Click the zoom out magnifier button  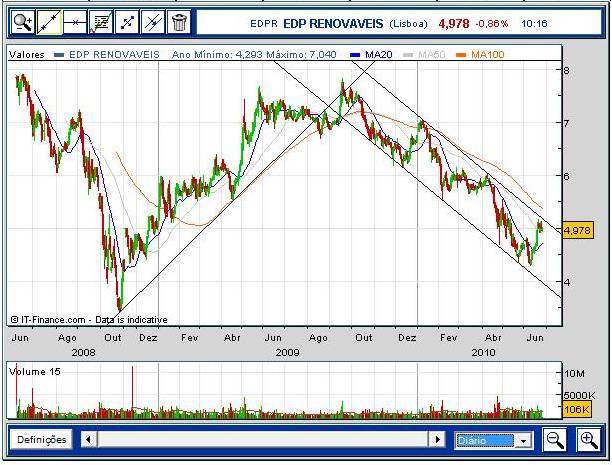pos(555,440)
